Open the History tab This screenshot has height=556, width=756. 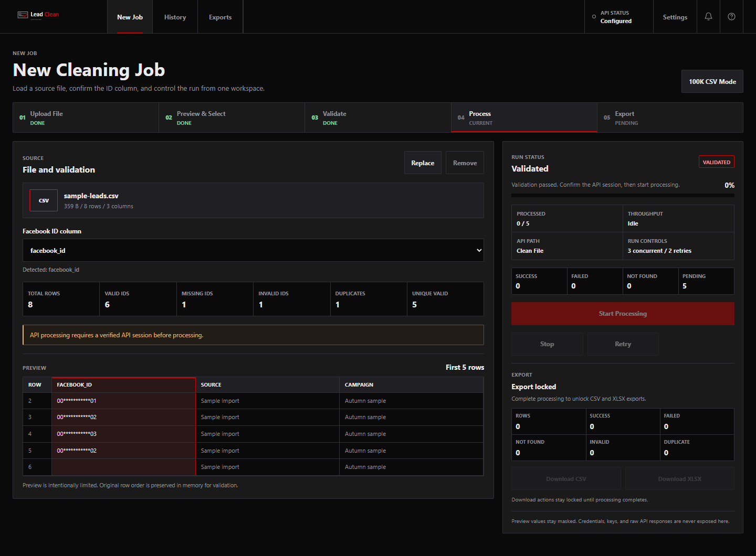(x=175, y=17)
